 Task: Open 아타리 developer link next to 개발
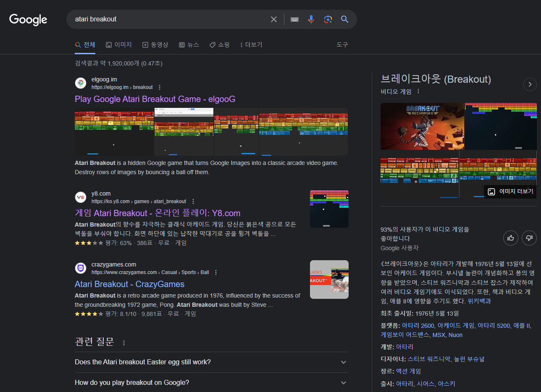tap(404, 347)
